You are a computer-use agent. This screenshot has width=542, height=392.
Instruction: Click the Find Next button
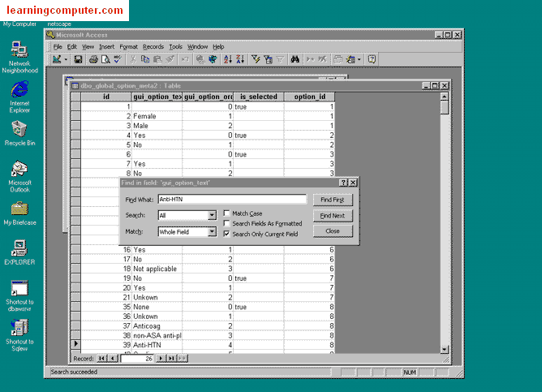point(333,215)
